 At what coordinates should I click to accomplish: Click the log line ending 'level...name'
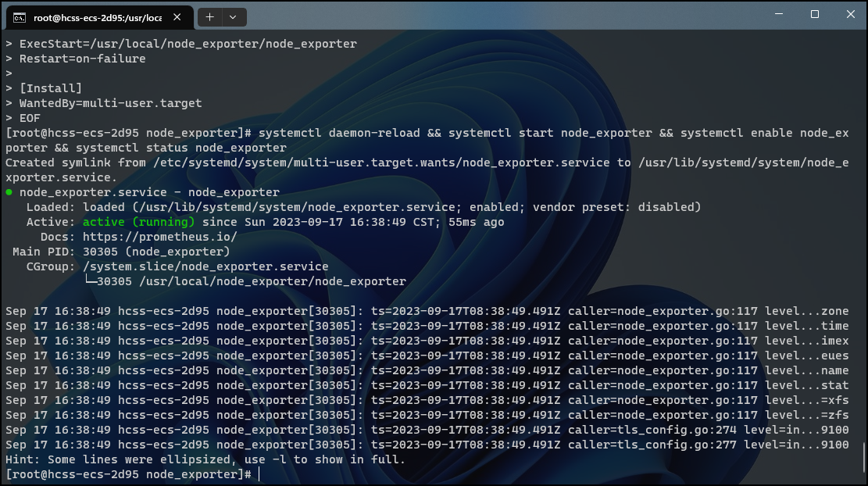pos(427,370)
